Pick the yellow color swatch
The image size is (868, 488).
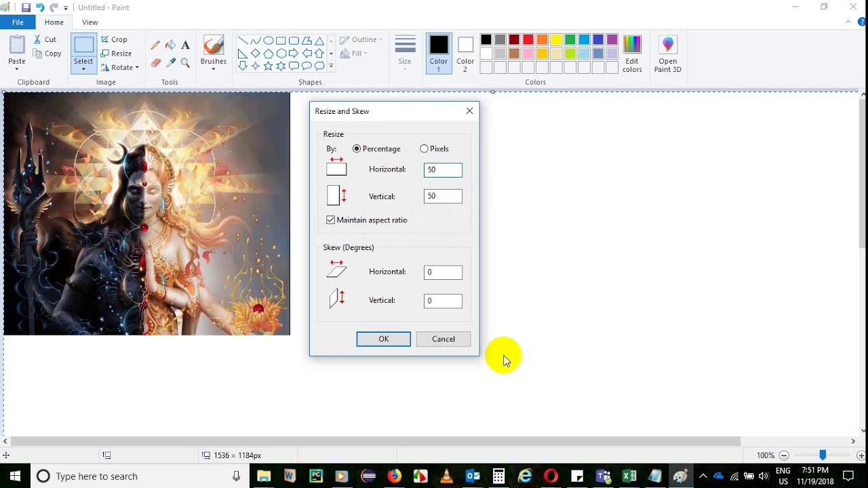tap(556, 40)
